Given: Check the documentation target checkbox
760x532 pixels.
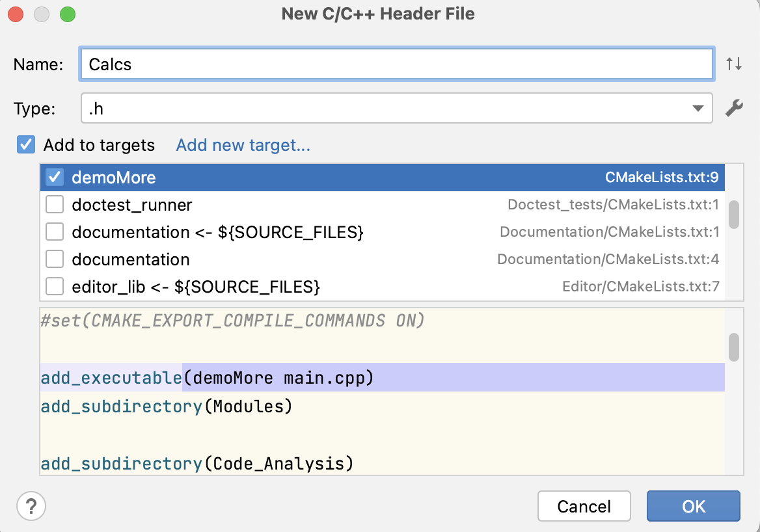Looking at the screenshot, I should click(x=55, y=259).
